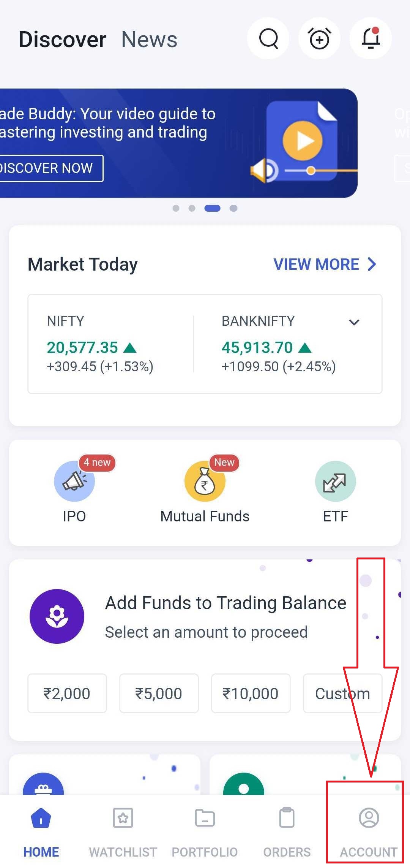Viewport: 410px width, 868px height.
Task: Click VIEW MORE in Market Today
Action: point(325,264)
